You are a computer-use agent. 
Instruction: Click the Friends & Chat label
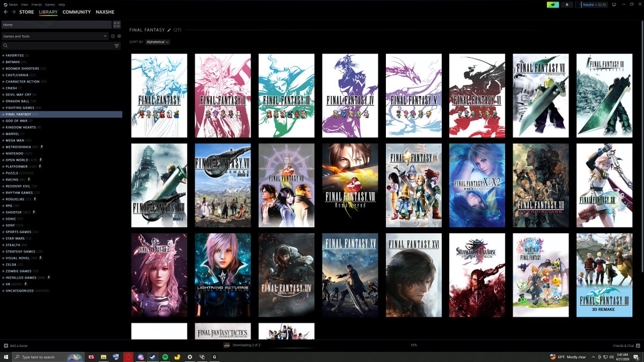[x=624, y=345]
